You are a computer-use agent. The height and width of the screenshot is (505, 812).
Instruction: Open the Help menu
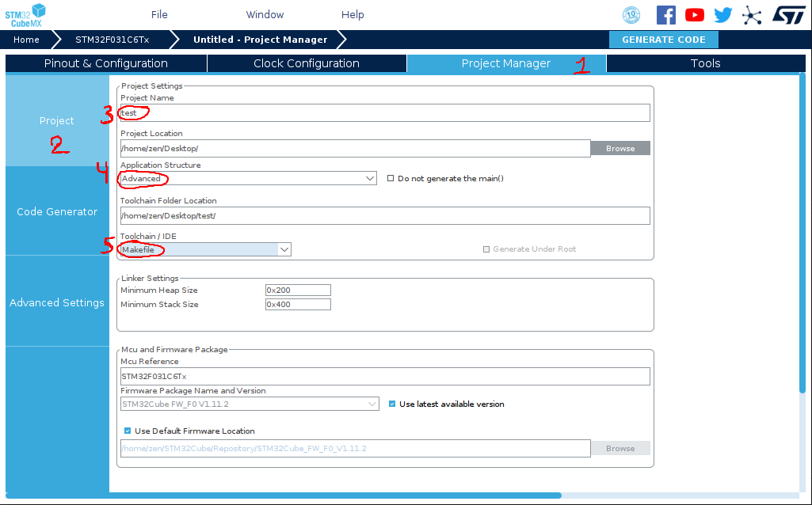(353, 14)
